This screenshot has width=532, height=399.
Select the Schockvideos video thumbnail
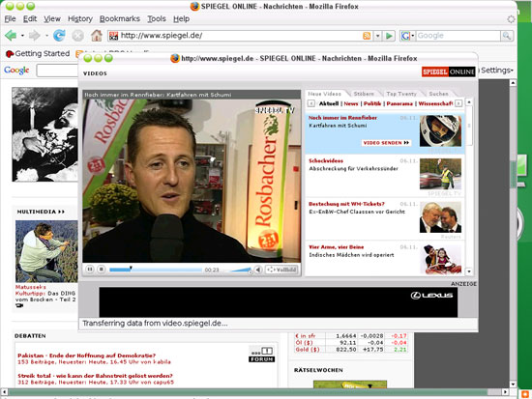440,174
